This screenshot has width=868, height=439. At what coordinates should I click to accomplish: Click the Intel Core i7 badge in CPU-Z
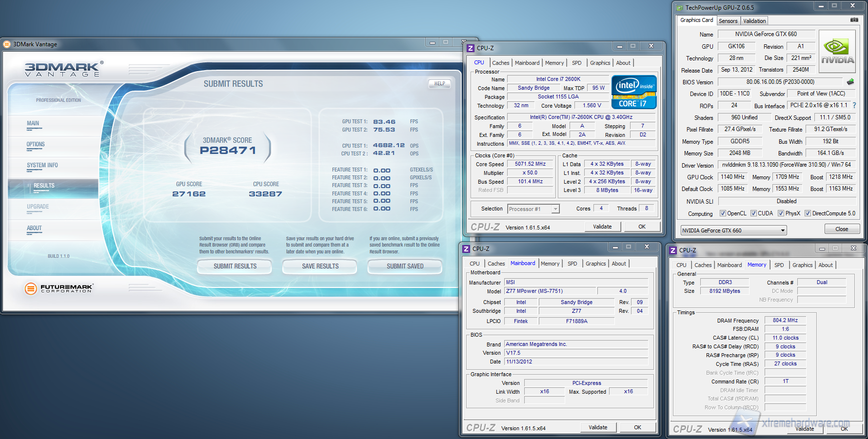[x=634, y=92]
